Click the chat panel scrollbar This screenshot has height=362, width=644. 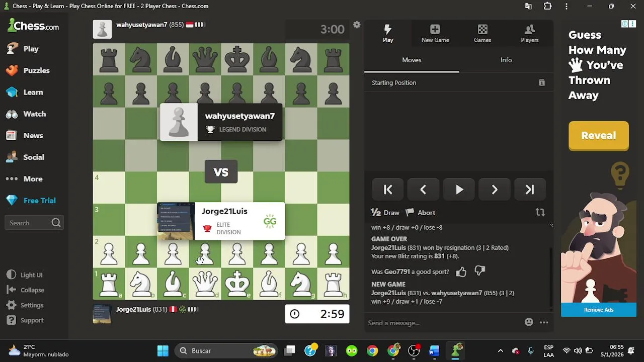point(552,278)
